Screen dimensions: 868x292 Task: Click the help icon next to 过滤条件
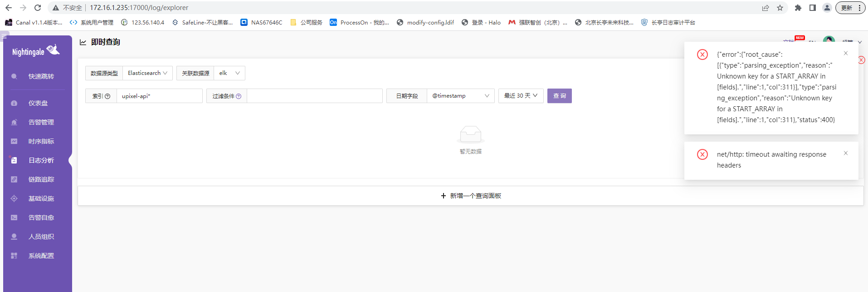(239, 96)
